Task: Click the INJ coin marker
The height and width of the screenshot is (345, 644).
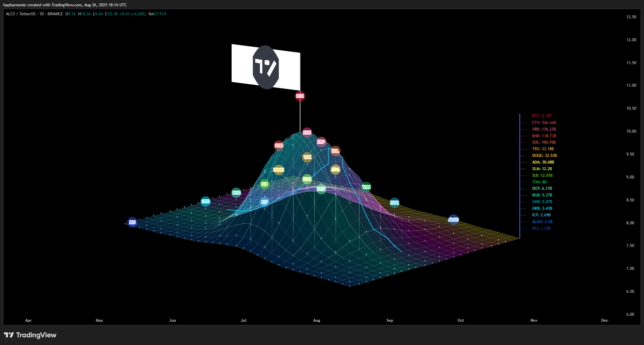Action: click(x=132, y=222)
